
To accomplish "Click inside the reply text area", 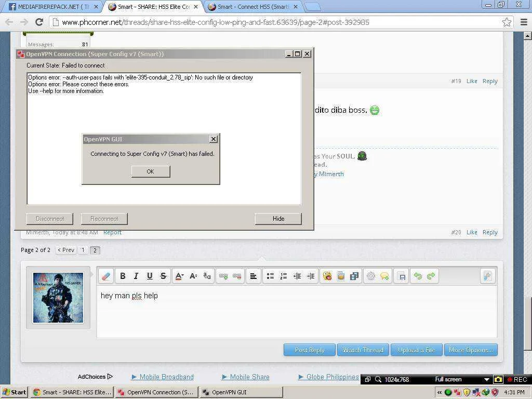I will 297,312.
